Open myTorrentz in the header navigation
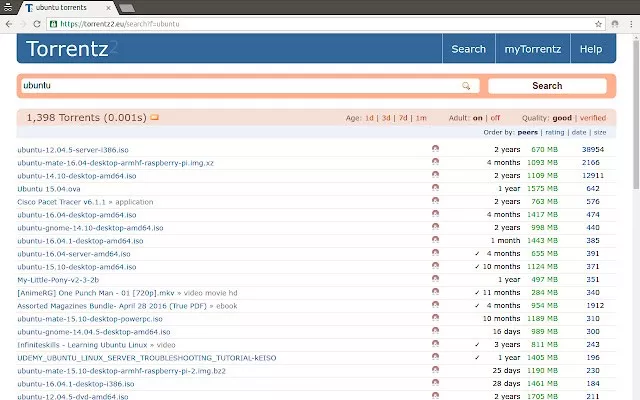This screenshot has width=640, height=400. [532, 49]
